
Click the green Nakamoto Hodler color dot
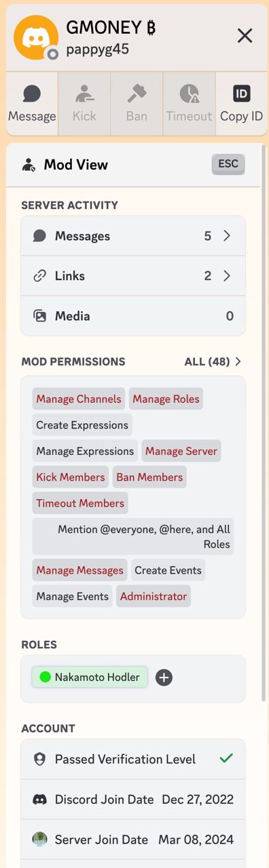click(x=46, y=677)
